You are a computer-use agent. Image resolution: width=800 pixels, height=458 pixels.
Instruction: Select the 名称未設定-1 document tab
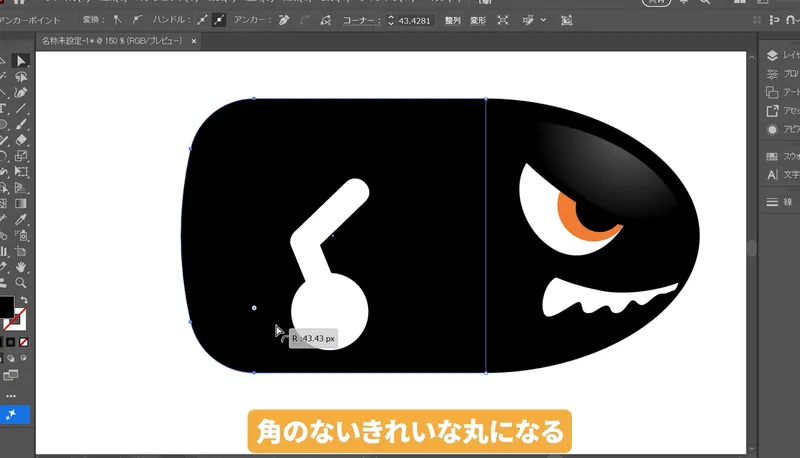coord(112,42)
